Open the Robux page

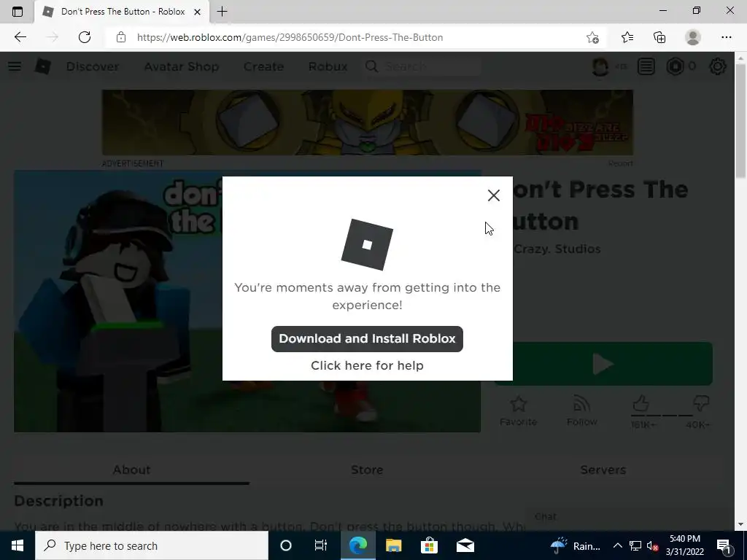pos(328,66)
